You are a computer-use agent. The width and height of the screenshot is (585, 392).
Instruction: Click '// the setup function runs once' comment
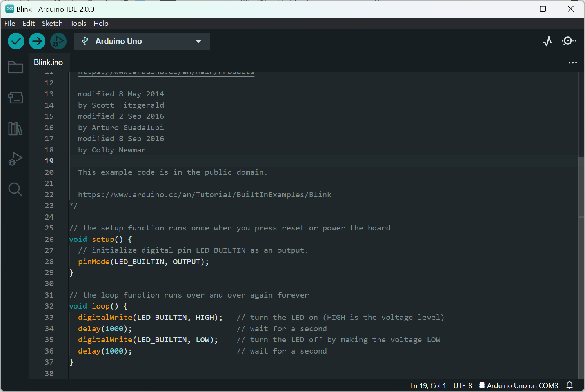click(230, 228)
